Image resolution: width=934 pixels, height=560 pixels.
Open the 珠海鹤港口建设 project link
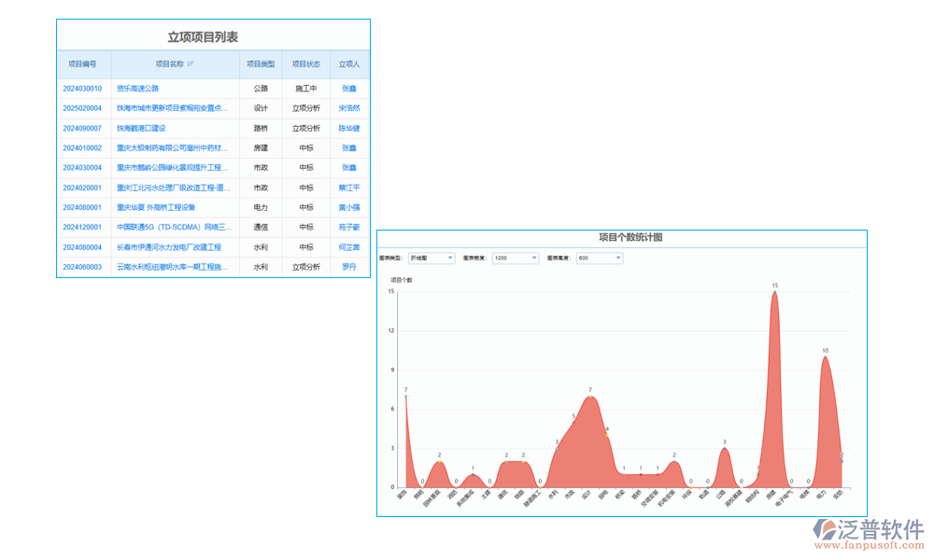[141, 129]
